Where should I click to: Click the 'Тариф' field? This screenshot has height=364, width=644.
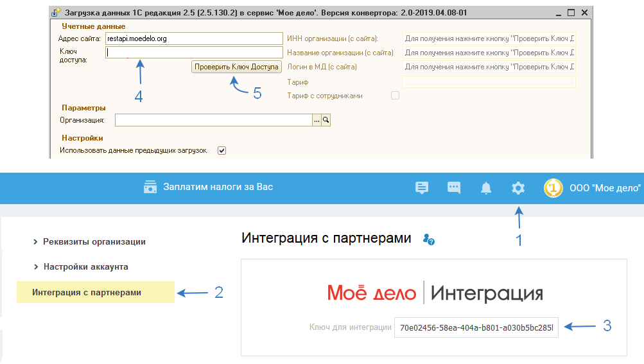pyautogui.click(x=489, y=82)
